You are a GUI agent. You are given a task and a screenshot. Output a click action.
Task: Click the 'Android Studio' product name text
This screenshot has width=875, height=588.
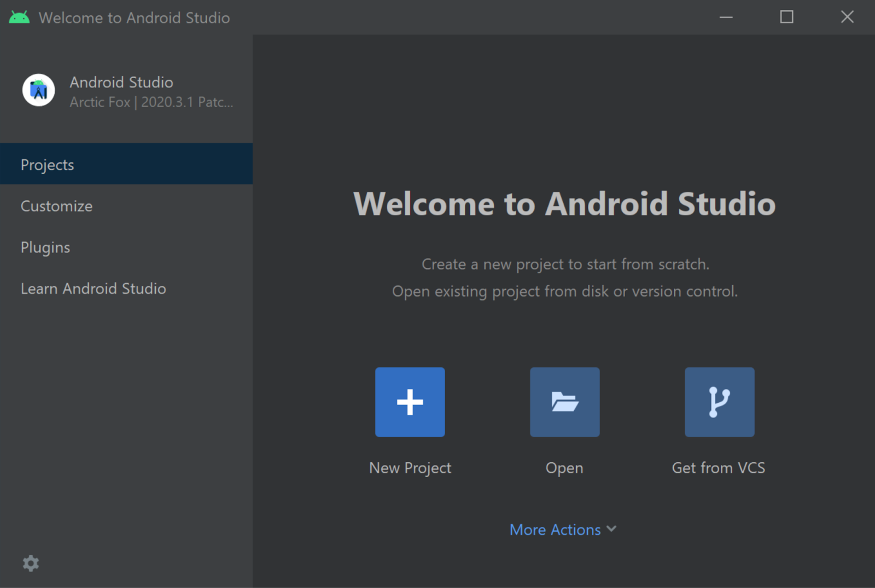pyautogui.click(x=121, y=83)
